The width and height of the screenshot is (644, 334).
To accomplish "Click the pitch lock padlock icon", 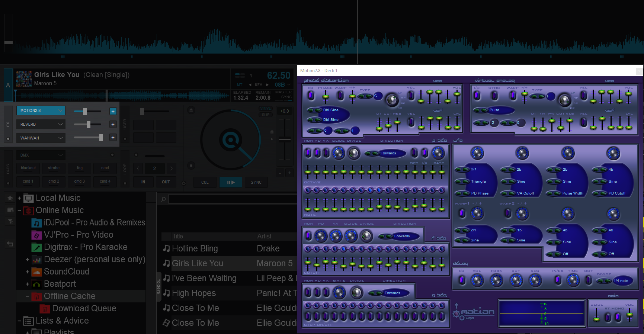I will pyautogui.click(x=272, y=132).
